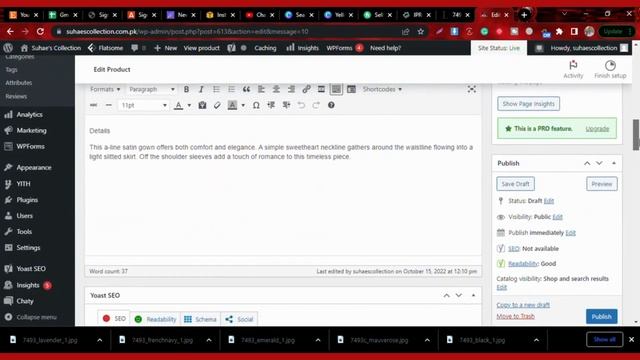Viewport: 640px width, 360px height.
Task: Apply text color A button
Action: [178, 105]
